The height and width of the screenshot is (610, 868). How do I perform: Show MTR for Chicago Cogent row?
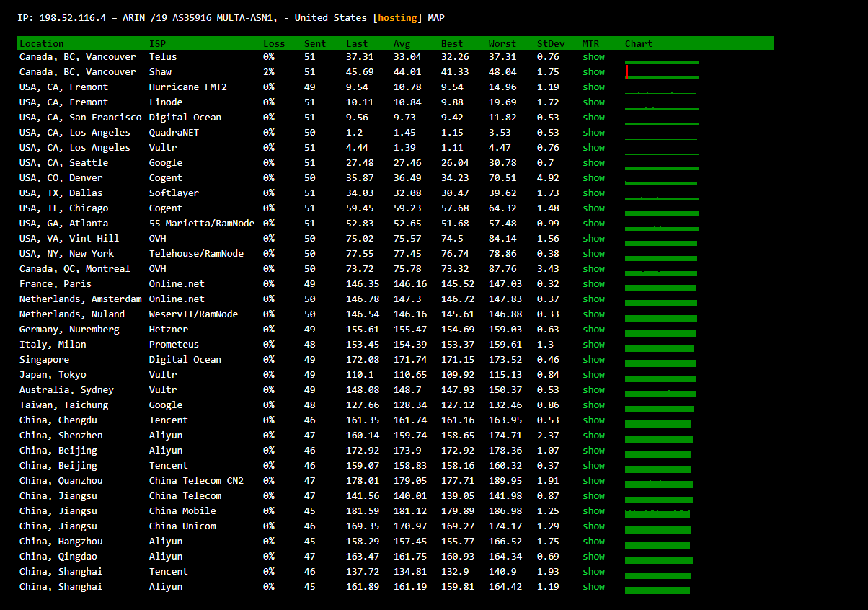click(593, 208)
